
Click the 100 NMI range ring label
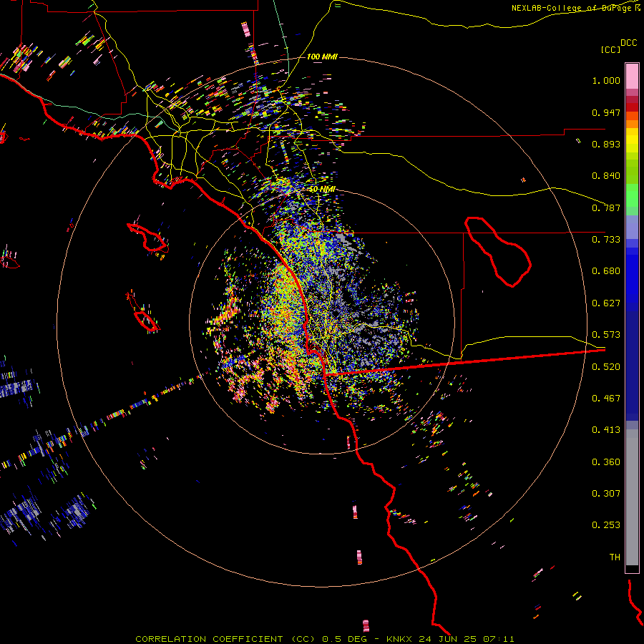(x=322, y=57)
